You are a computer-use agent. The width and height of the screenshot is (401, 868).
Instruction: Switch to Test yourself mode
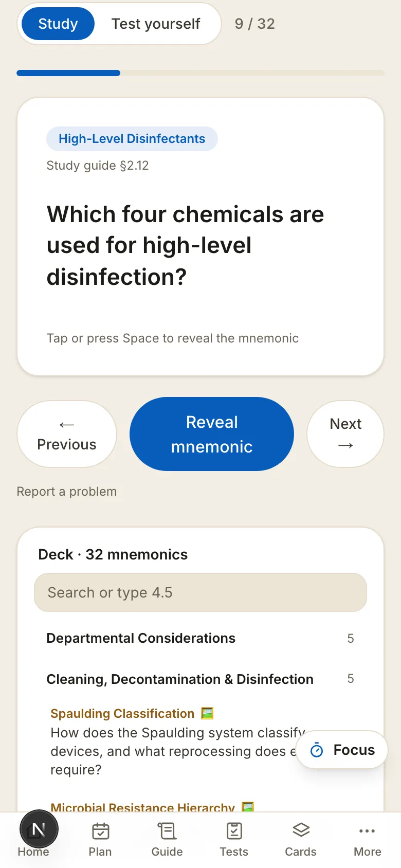point(156,24)
